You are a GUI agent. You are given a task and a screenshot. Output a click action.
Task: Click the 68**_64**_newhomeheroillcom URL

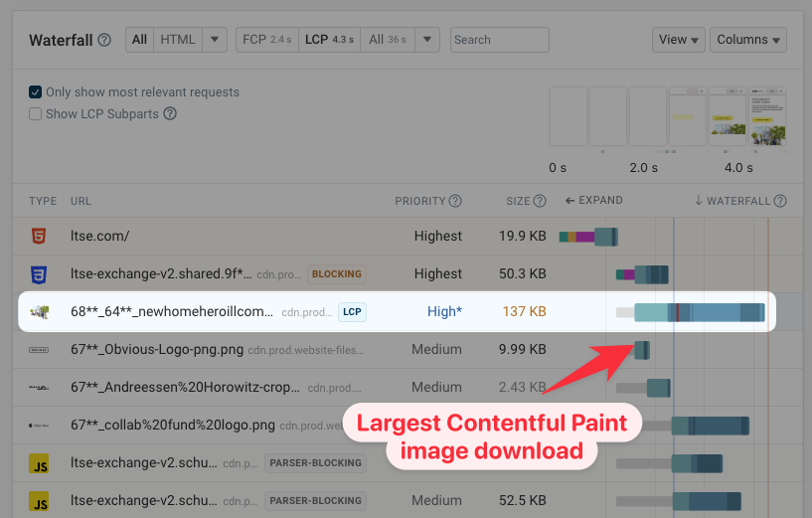(x=172, y=312)
